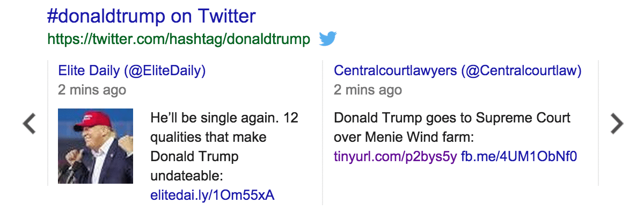Open Elite Daily (@EliteDaily) profile link
Screen dimensions: 644x217
click(132, 70)
